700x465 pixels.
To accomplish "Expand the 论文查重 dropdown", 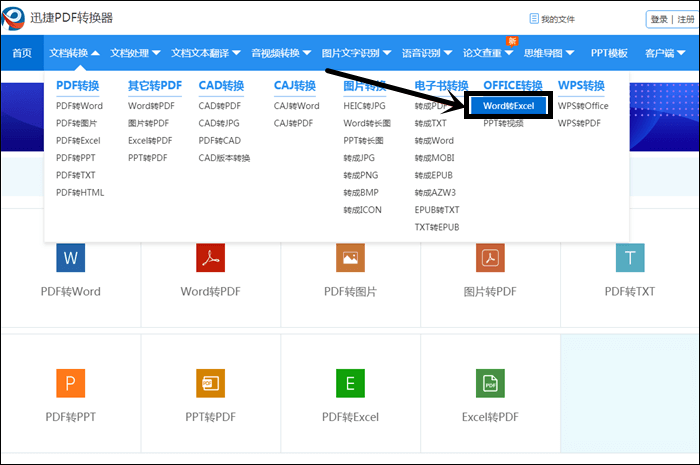I will coord(488,53).
